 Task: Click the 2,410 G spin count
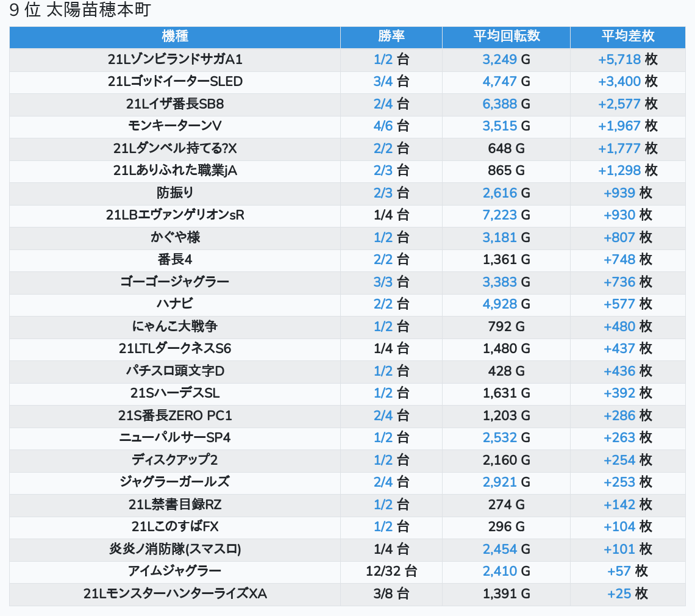[x=506, y=571]
